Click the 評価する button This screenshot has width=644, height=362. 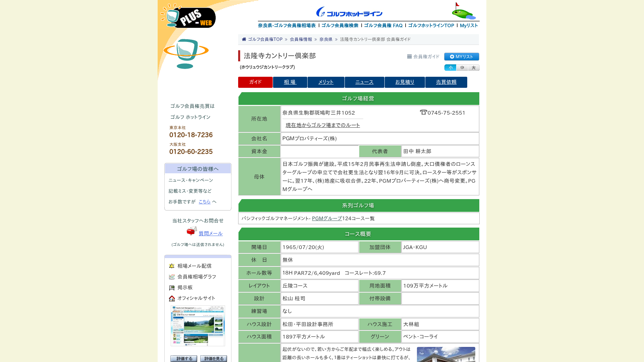[x=184, y=359]
